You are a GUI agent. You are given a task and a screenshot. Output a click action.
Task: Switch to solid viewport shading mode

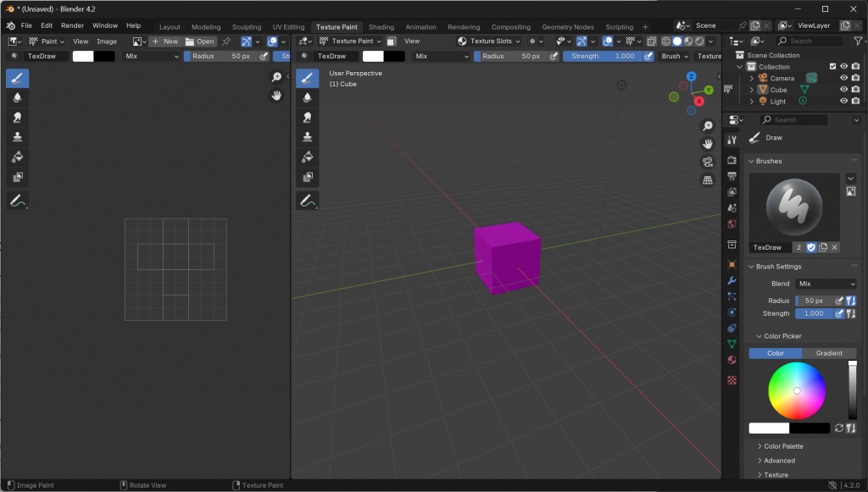677,41
